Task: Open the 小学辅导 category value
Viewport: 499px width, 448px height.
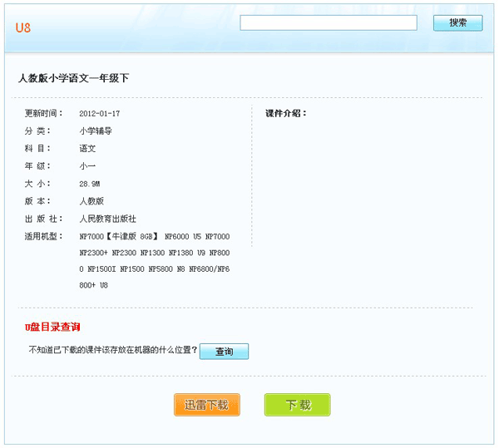Action: (x=96, y=130)
